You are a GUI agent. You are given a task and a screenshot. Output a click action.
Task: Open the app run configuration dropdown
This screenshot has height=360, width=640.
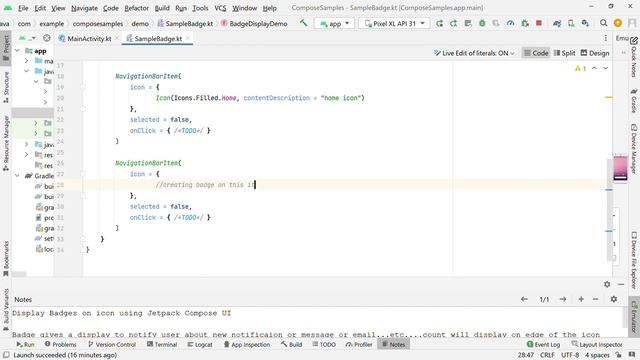tap(335, 24)
